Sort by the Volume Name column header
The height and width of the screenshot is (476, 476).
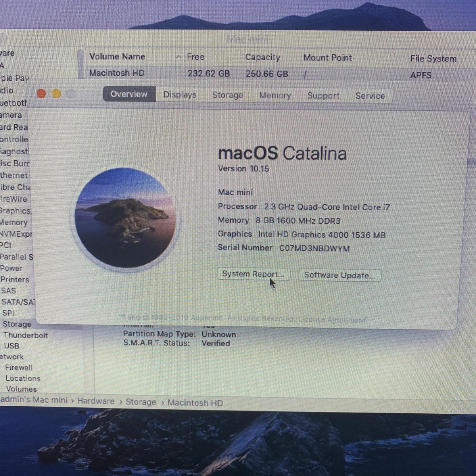[x=117, y=57]
